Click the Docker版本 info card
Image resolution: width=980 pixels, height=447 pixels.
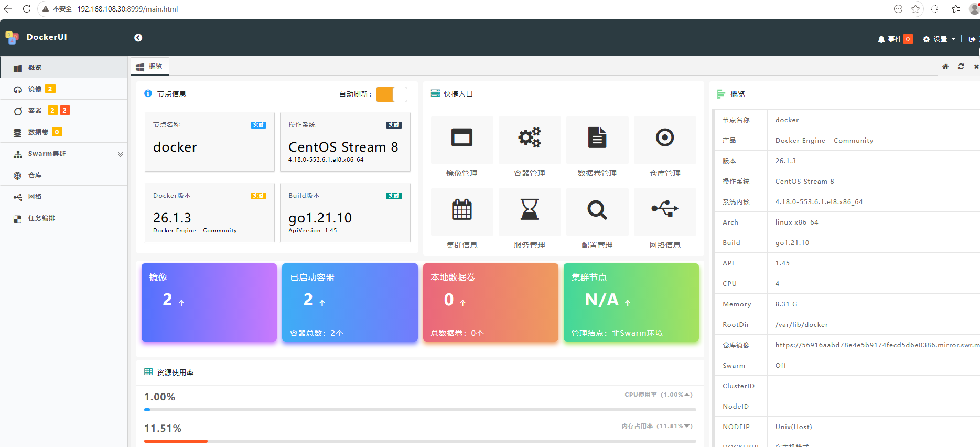(x=210, y=212)
